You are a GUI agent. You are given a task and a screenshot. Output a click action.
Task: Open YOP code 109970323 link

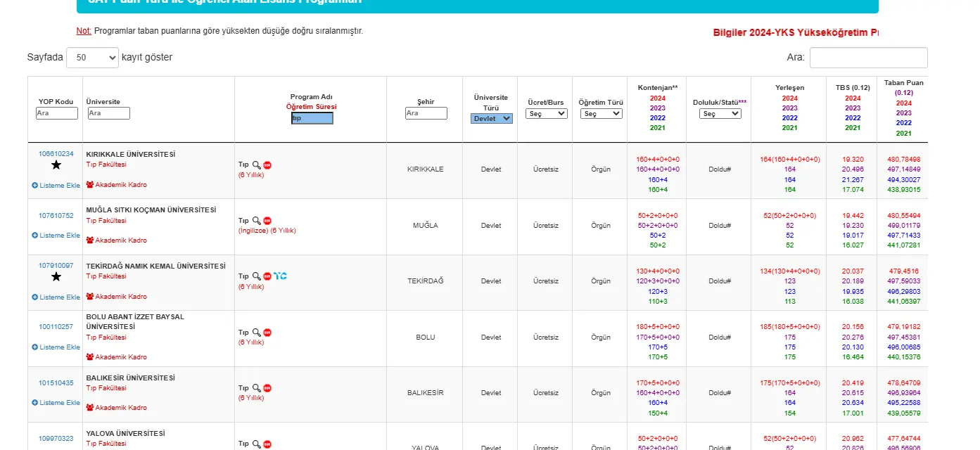click(x=56, y=439)
